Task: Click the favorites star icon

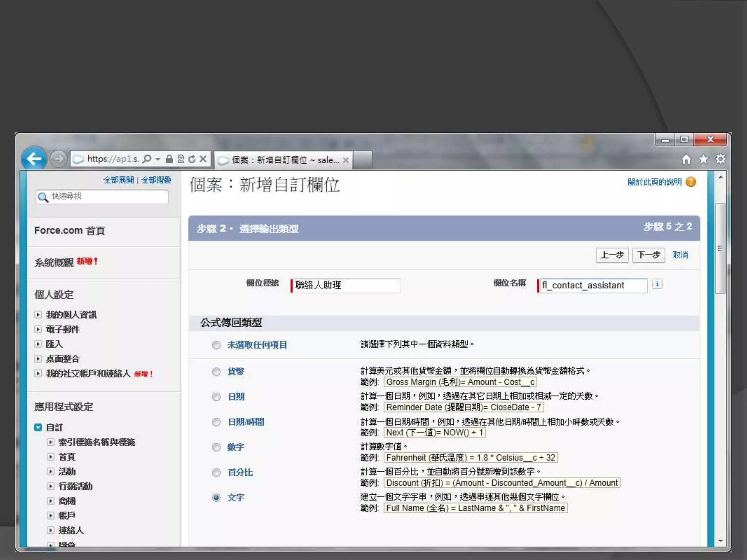Action: tap(703, 159)
